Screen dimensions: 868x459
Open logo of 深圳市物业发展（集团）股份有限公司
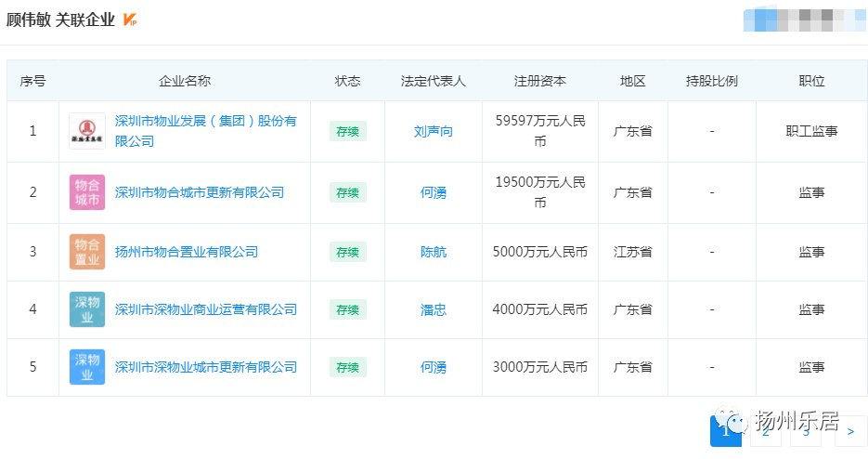pos(87,131)
